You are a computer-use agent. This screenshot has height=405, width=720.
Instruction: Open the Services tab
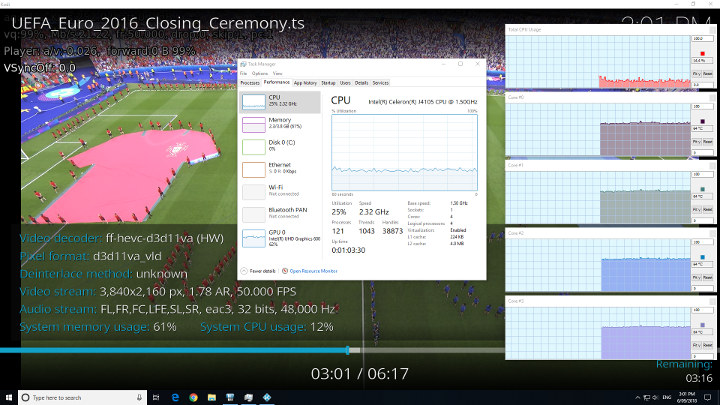click(x=380, y=83)
